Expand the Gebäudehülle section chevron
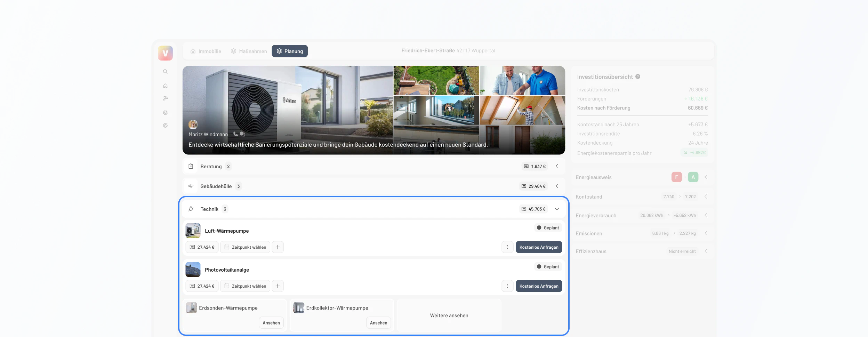The height and width of the screenshot is (337, 868). click(x=557, y=186)
